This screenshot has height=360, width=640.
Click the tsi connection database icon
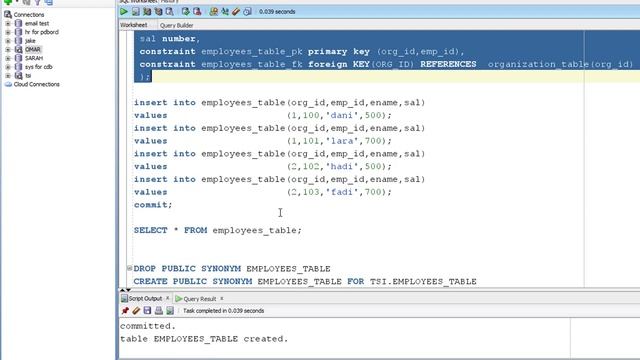(x=18, y=76)
